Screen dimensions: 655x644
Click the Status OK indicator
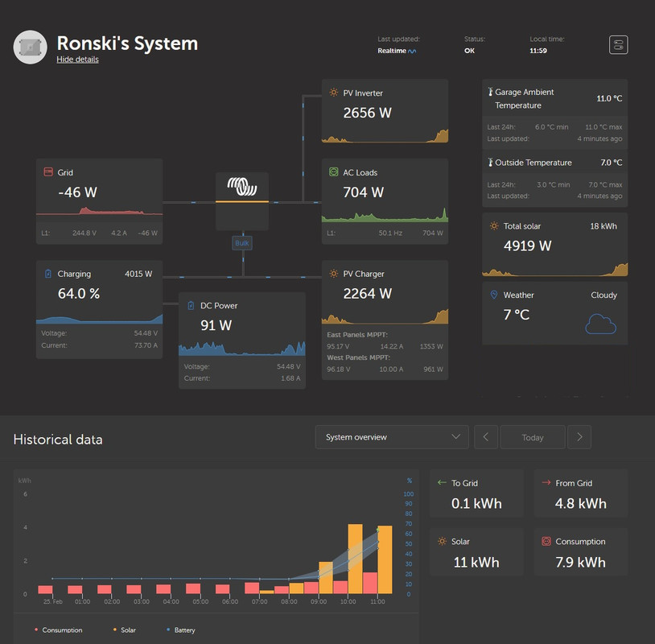[x=470, y=51]
